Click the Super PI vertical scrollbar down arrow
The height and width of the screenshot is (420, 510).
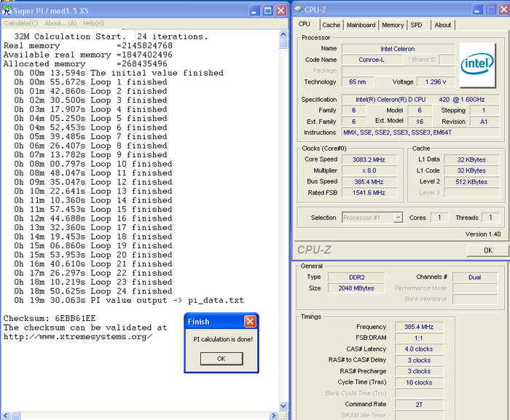tap(283, 405)
